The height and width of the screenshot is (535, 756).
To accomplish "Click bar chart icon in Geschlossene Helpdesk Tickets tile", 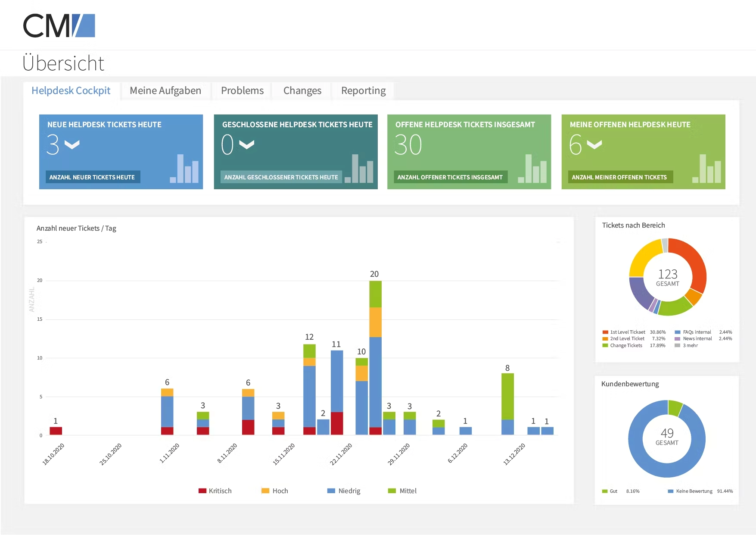I will 359,169.
